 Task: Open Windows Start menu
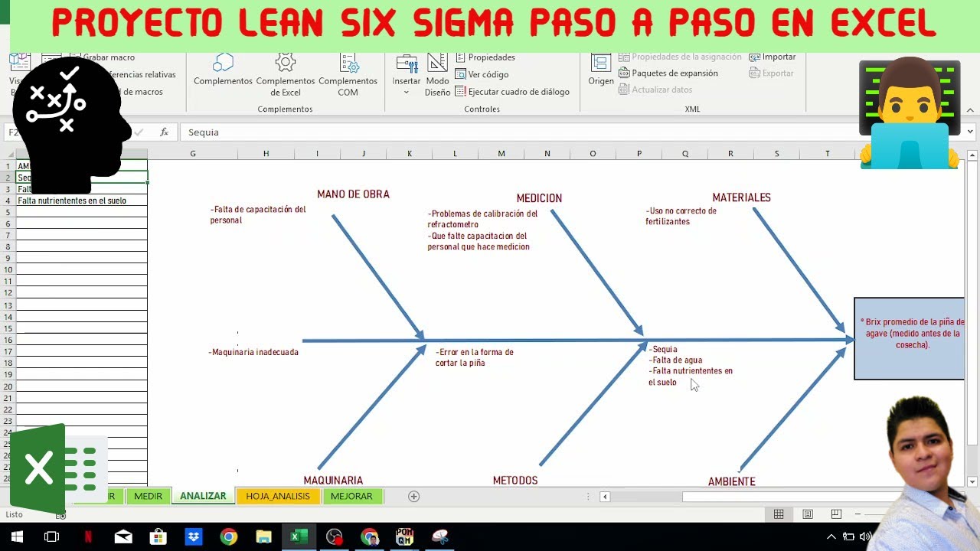pos(16,537)
